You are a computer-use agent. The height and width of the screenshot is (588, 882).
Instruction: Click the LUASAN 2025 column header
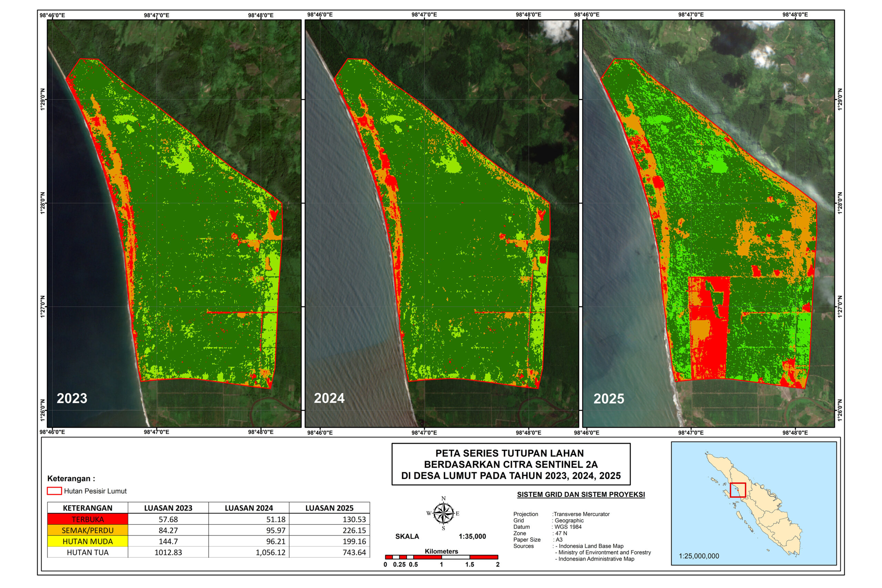pyautogui.click(x=329, y=508)
